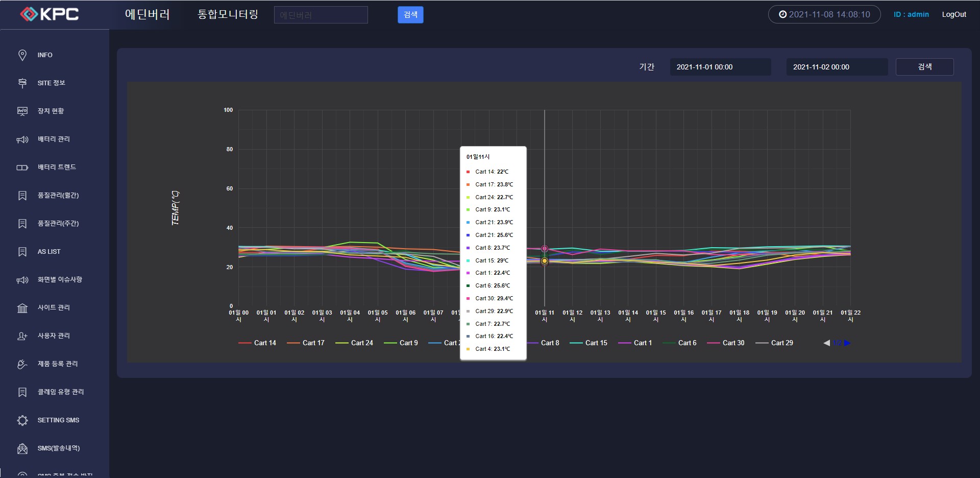Open SITE 정보 signpost icon
Screen dimensions: 980x478
[22, 83]
